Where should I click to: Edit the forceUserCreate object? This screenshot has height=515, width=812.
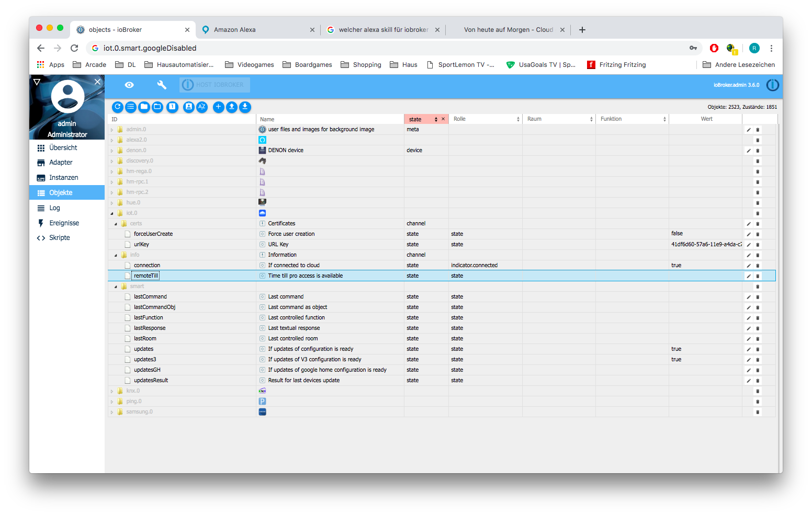pos(749,234)
